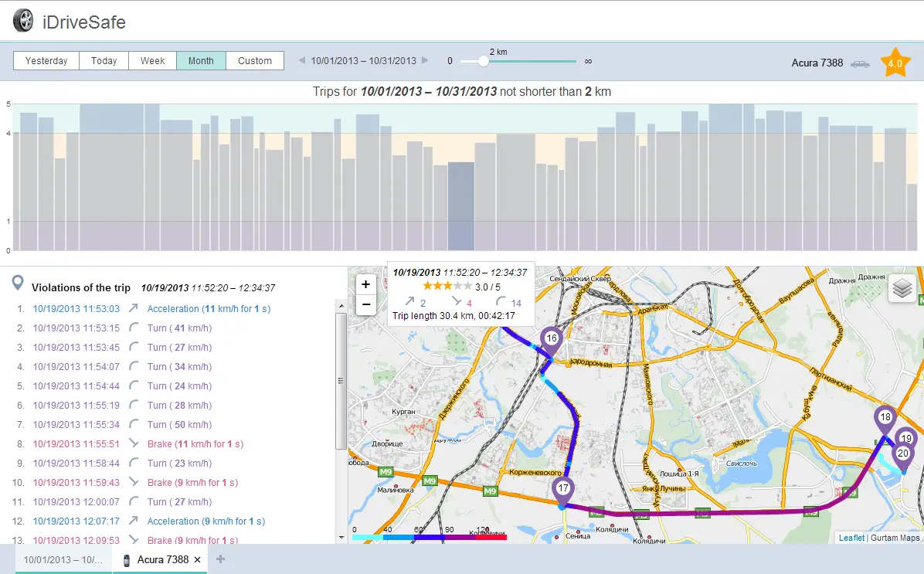Select the Custom period filter
Screen dimensions: 924x574
(255, 61)
